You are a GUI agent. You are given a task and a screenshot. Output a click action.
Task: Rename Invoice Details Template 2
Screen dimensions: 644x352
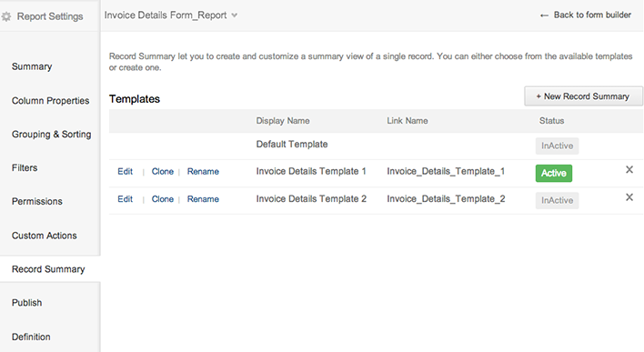[203, 199]
